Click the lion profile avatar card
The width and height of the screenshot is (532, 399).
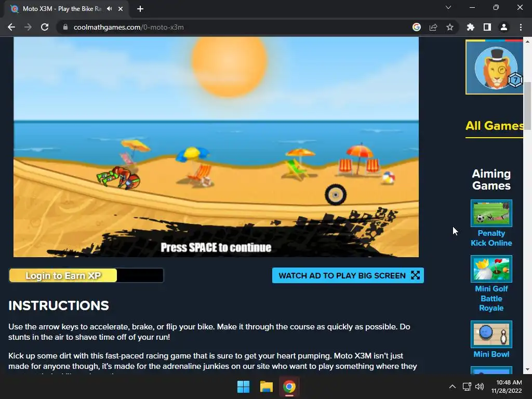point(495,67)
